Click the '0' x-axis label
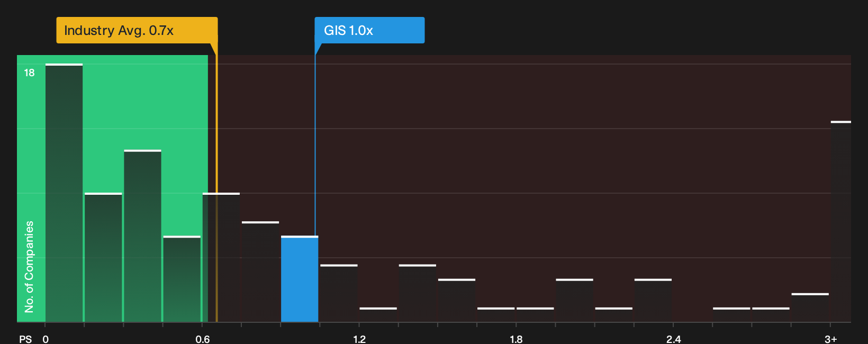The height and width of the screenshot is (344, 868). click(x=46, y=339)
